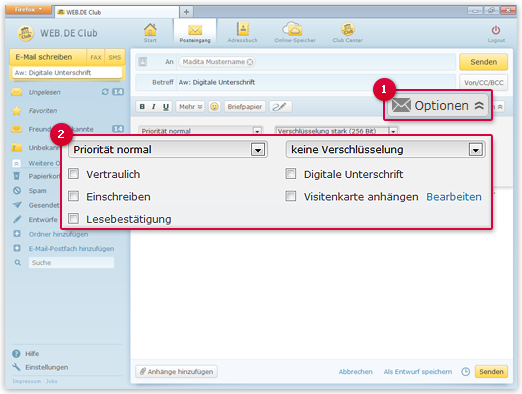The height and width of the screenshot is (394, 522).
Task: Open the Adressbuch section
Action: click(x=242, y=33)
